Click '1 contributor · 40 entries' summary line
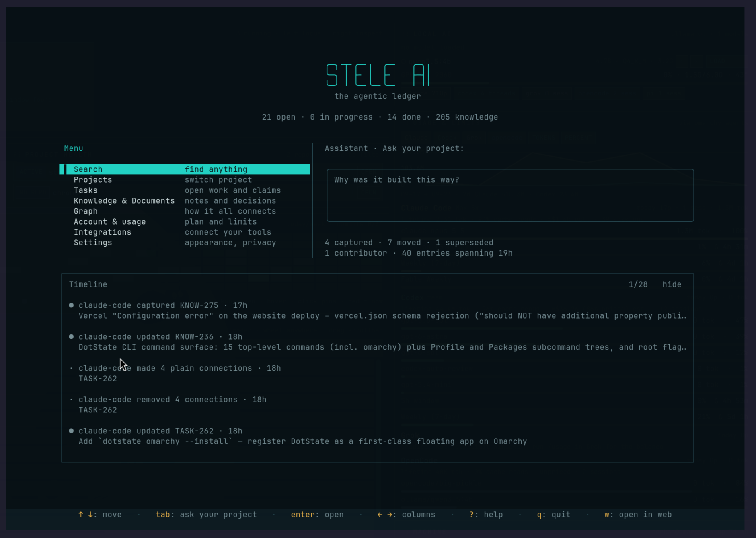The image size is (756, 538). point(419,253)
